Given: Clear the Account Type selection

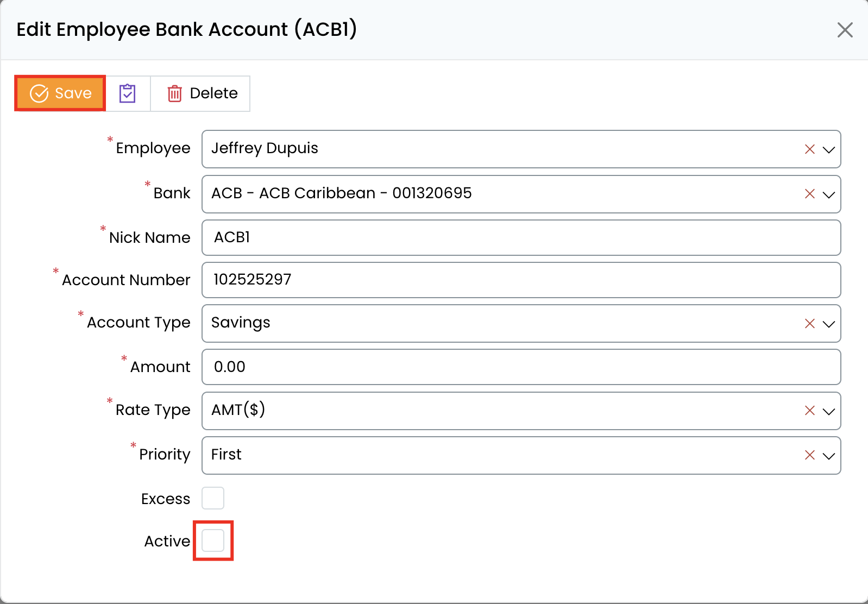Looking at the screenshot, I should (x=809, y=324).
